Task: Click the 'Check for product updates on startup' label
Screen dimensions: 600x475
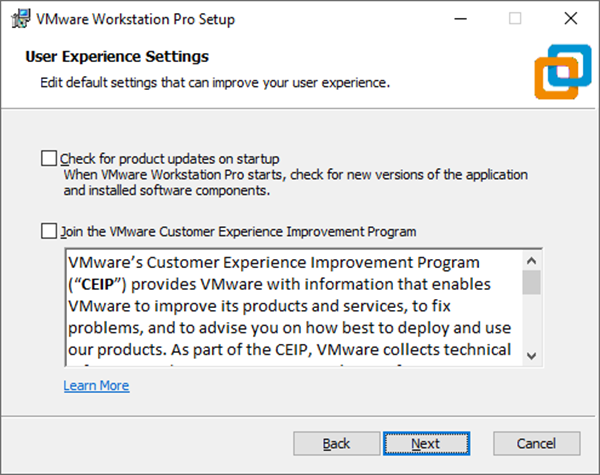Action: 169,158
